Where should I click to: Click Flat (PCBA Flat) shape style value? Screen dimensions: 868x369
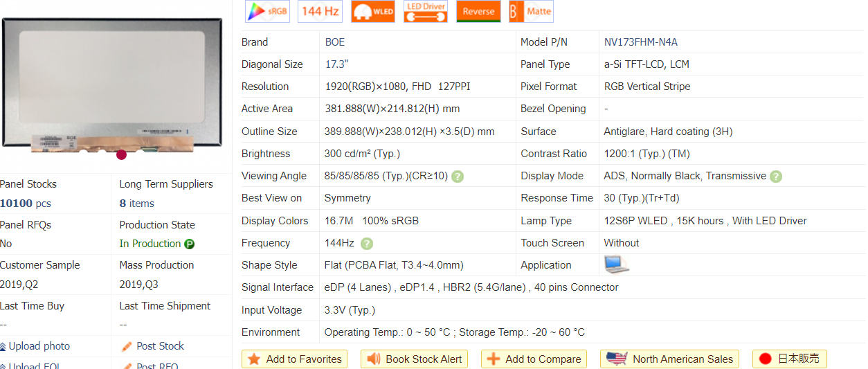[394, 265]
